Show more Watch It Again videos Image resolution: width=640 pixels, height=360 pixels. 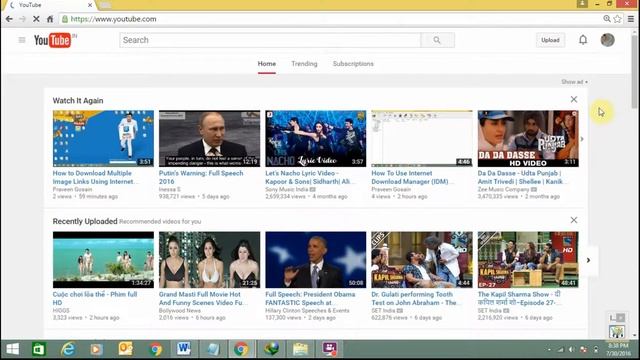[582, 139]
